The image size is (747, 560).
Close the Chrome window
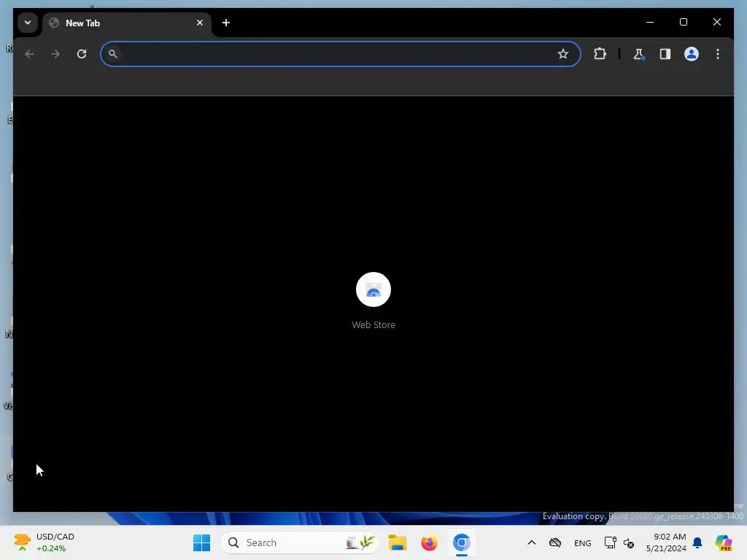716,22
